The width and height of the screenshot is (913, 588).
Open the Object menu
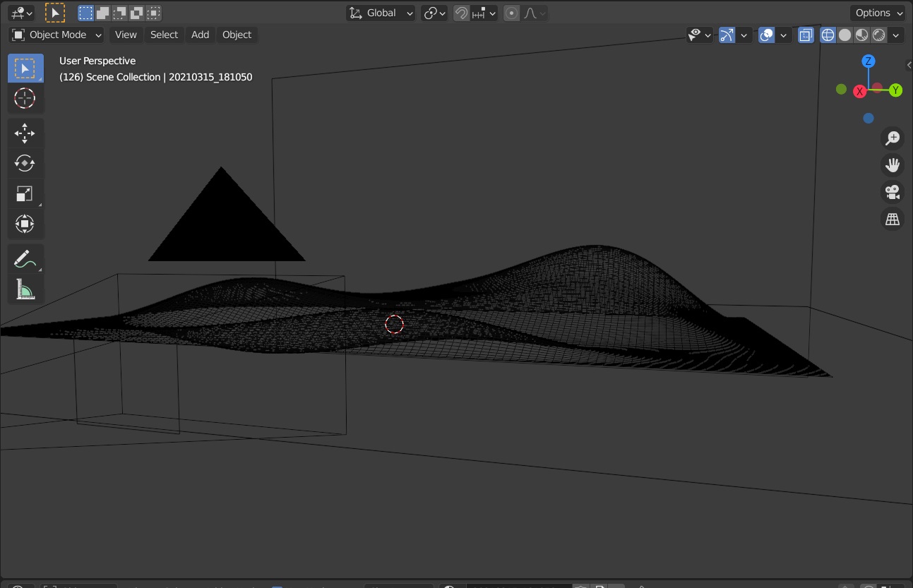(237, 35)
